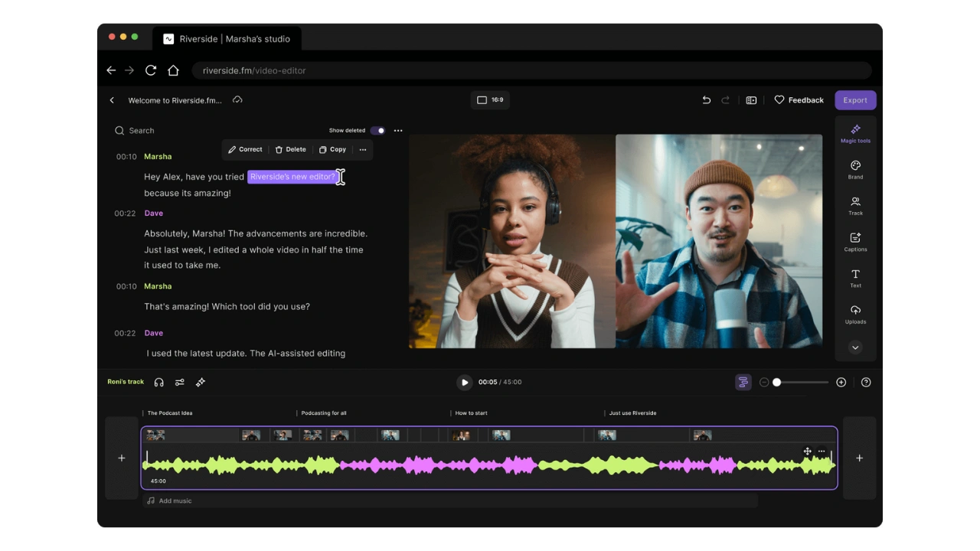
Task: Toggle the purple timeline view icon
Action: 743,382
